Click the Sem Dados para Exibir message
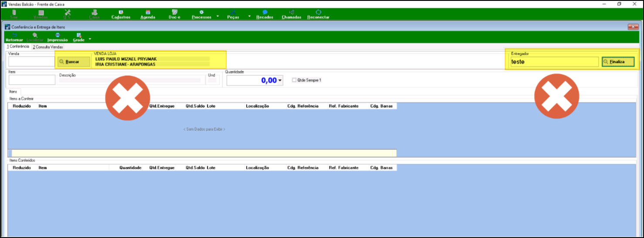This screenshot has height=238, width=644. pos(204,129)
